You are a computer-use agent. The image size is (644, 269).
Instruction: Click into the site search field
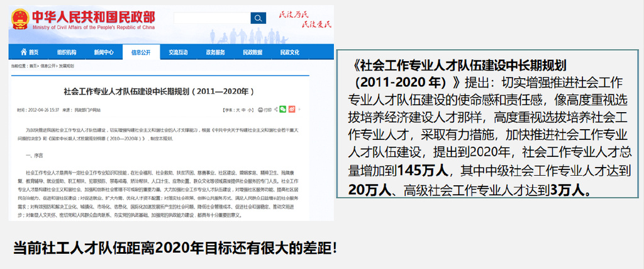[212, 18]
